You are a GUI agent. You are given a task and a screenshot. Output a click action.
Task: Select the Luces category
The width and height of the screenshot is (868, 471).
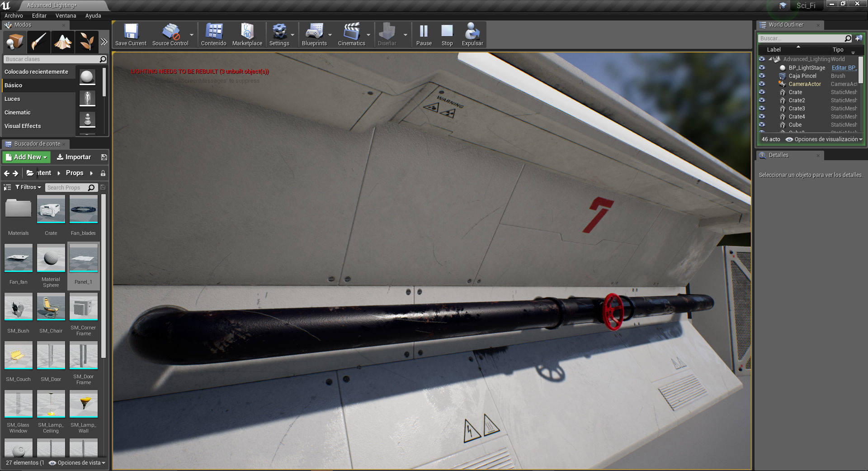(x=38, y=99)
